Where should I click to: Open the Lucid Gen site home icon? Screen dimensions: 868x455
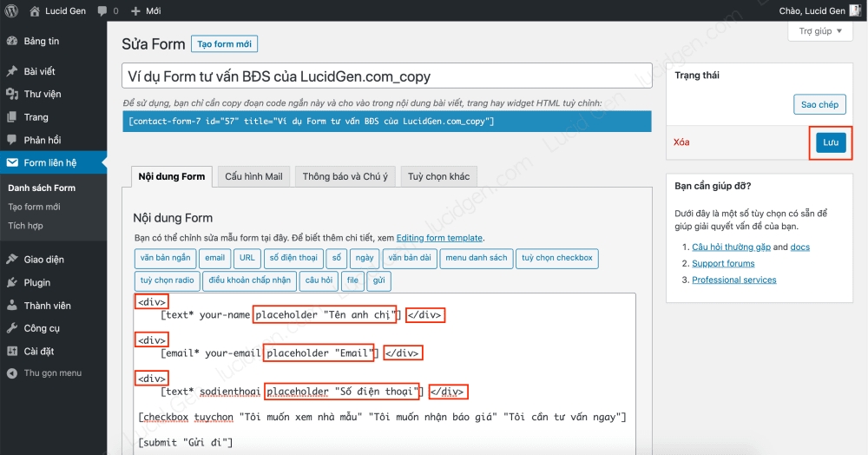pos(35,11)
